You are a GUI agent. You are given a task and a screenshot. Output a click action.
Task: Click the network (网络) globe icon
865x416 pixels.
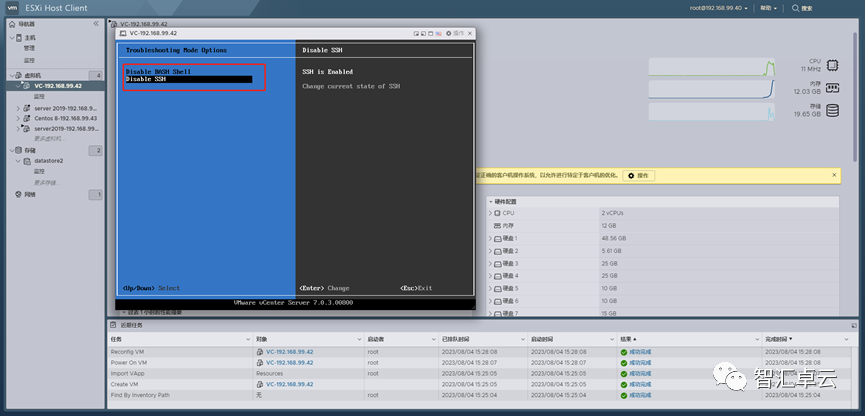coord(19,194)
